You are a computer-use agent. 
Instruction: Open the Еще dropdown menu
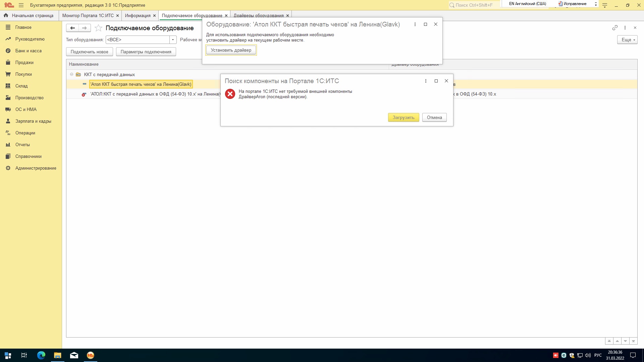tap(627, 40)
